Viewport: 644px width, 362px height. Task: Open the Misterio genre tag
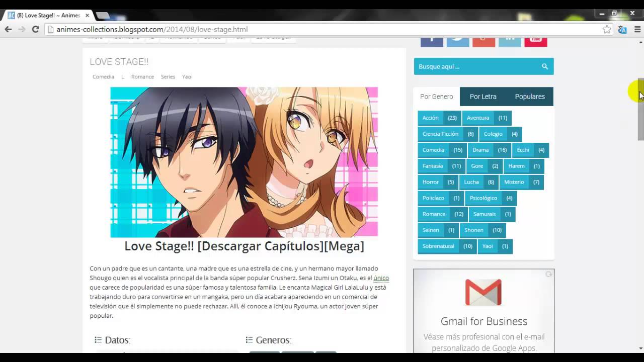click(x=522, y=182)
